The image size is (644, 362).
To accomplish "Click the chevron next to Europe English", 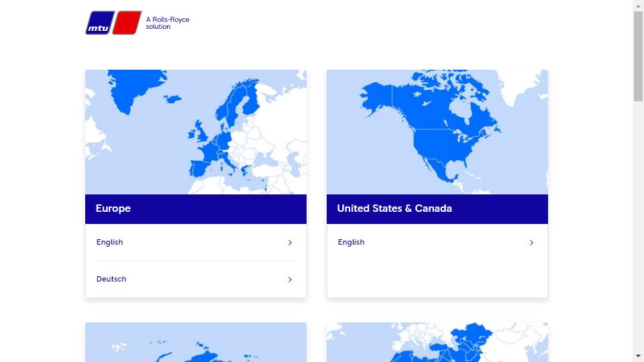I will [x=290, y=243].
